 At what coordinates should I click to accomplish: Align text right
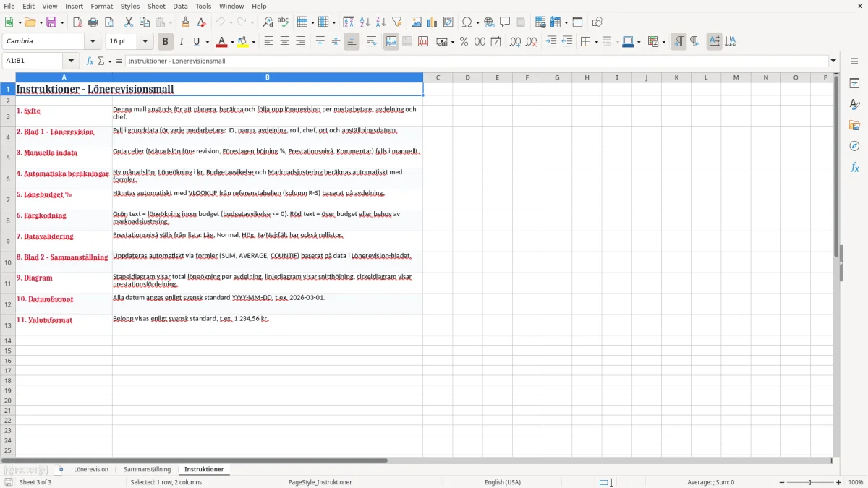tap(301, 42)
